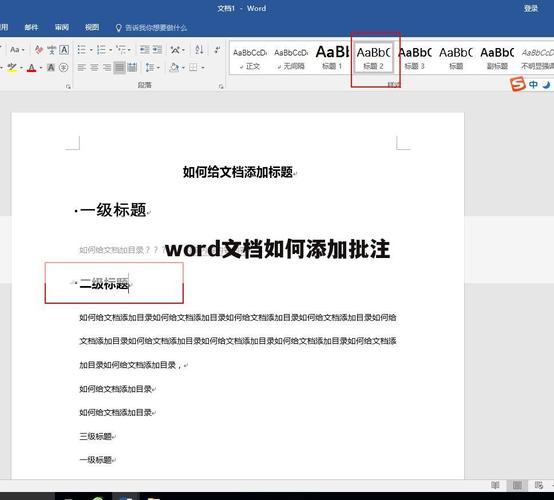The width and height of the screenshot is (554, 500).
Task: Click the document title 如何给文档添加标题
Action: click(x=238, y=172)
